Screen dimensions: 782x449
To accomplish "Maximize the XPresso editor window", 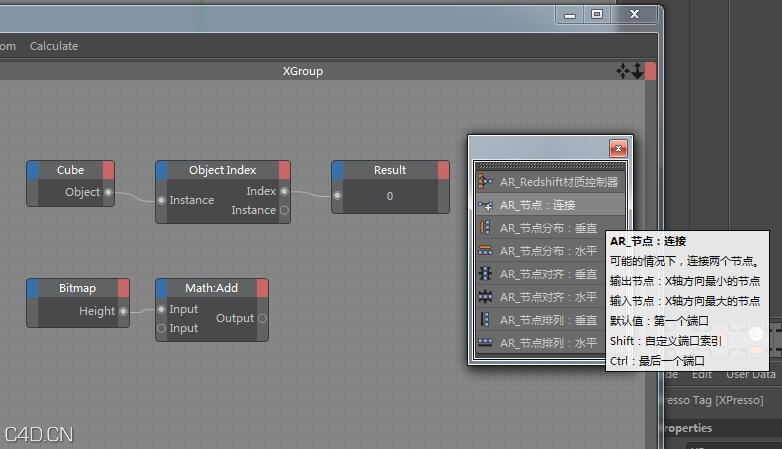I will coord(596,14).
